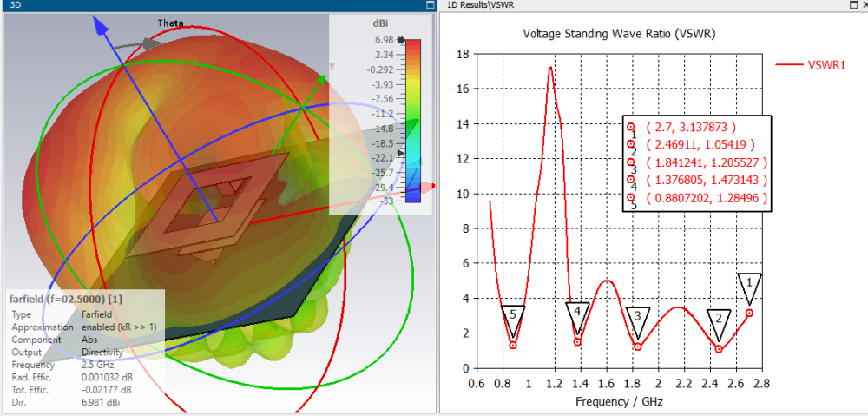Click the red point at marker 1 on curve

pos(750,313)
